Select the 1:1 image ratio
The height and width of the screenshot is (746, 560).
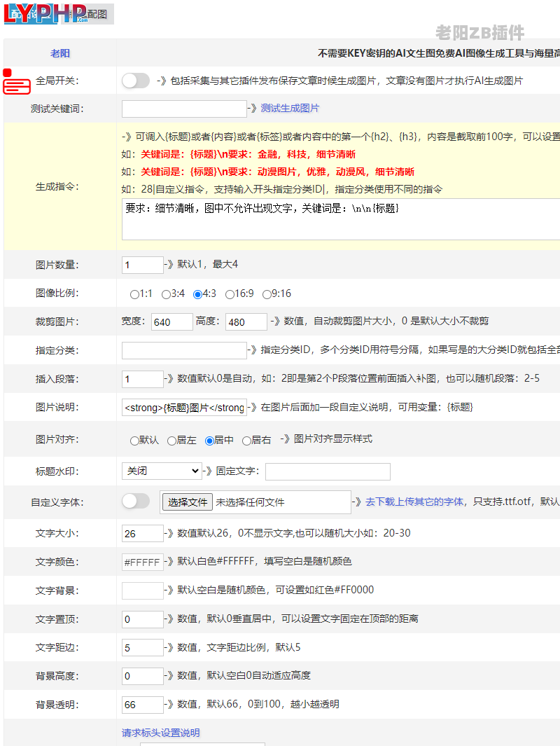pyautogui.click(x=136, y=294)
